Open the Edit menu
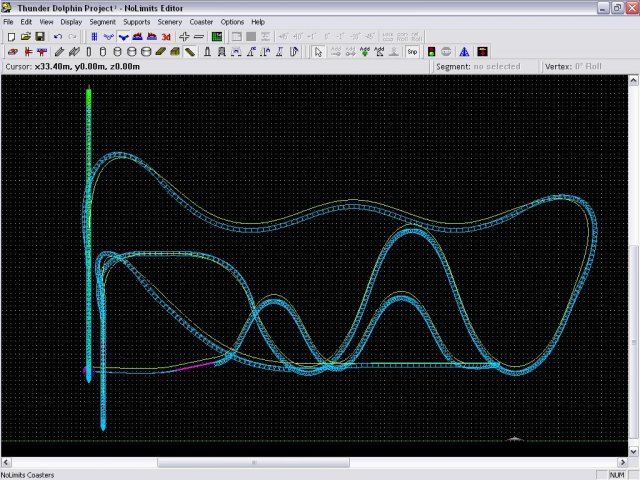Viewport: 640px width, 480px height. pyautogui.click(x=26, y=22)
